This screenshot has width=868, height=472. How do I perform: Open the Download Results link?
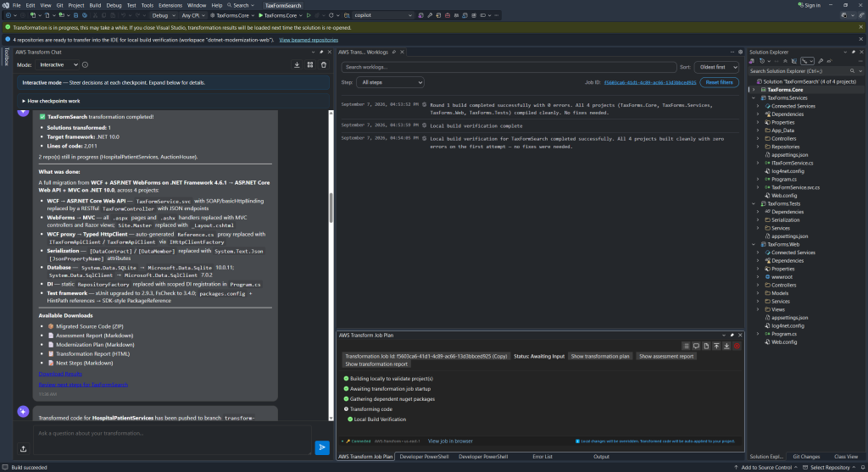point(60,374)
